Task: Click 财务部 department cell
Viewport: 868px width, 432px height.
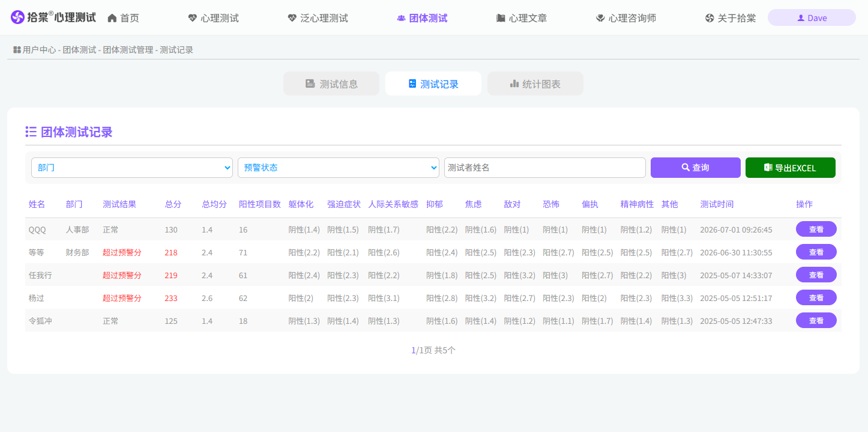Action: (77, 252)
